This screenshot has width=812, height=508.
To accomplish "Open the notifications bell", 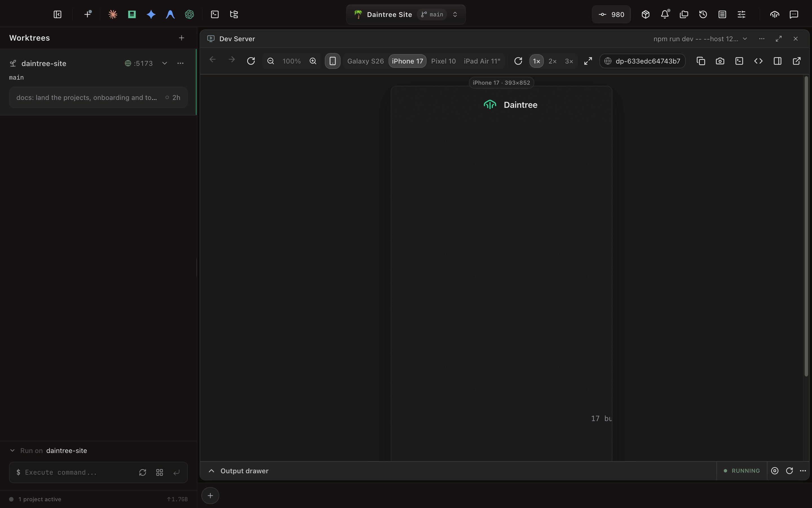I will (x=665, y=14).
